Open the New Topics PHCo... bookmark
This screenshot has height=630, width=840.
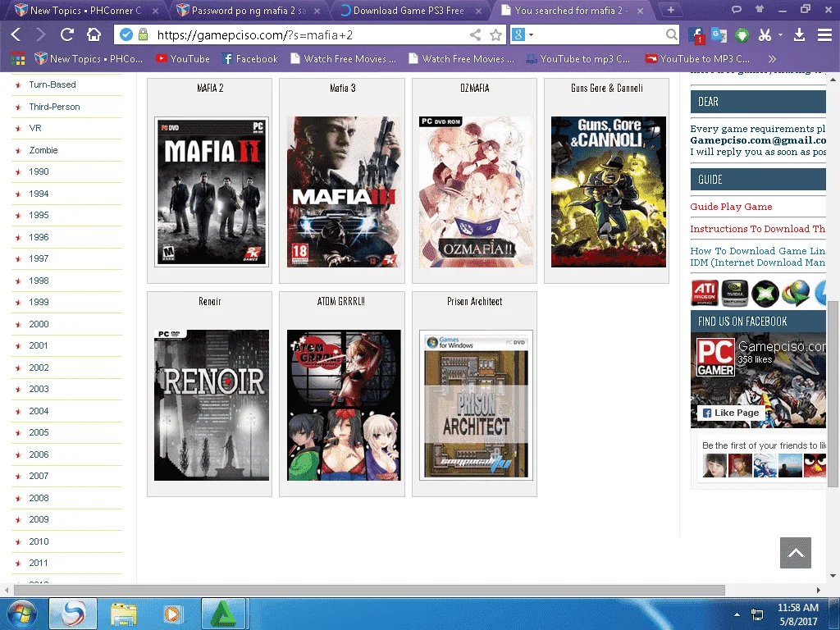89,59
